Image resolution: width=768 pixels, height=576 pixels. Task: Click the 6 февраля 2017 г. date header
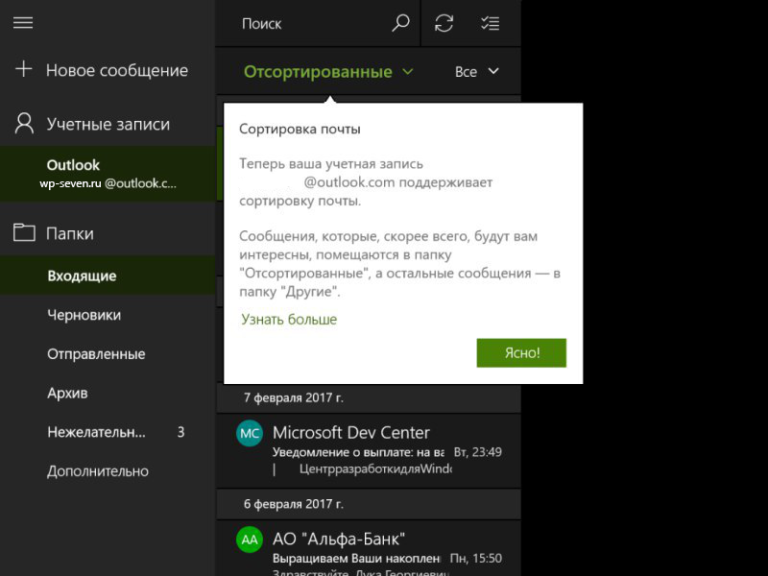click(x=293, y=504)
